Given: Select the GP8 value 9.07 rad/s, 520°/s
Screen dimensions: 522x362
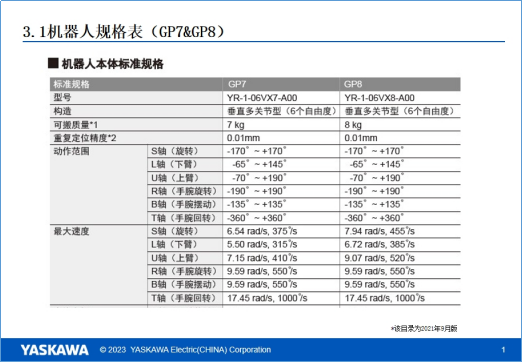Looking at the screenshot, I should point(379,258).
